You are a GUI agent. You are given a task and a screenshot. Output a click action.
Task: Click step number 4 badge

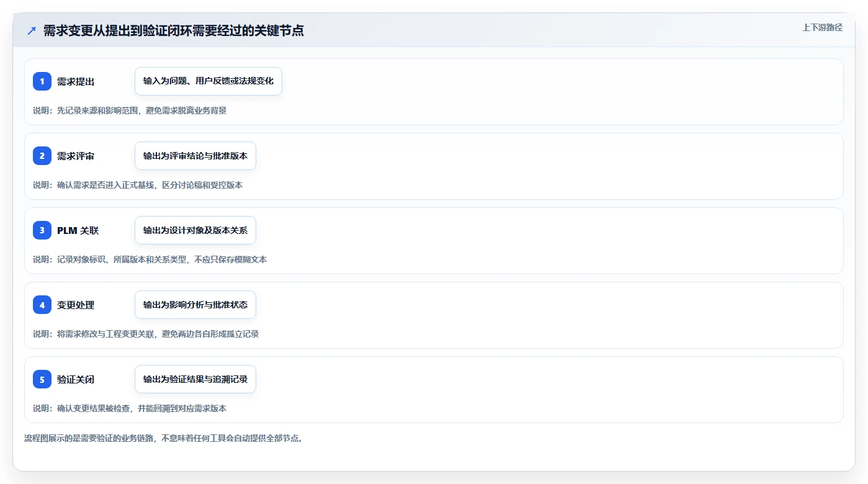[x=42, y=305]
